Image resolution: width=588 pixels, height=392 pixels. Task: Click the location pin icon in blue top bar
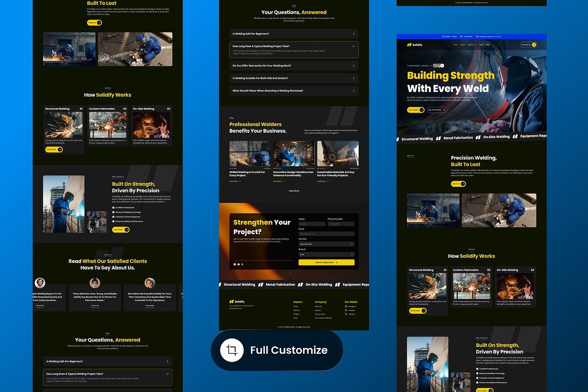pyautogui.click(x=477, y=36)
